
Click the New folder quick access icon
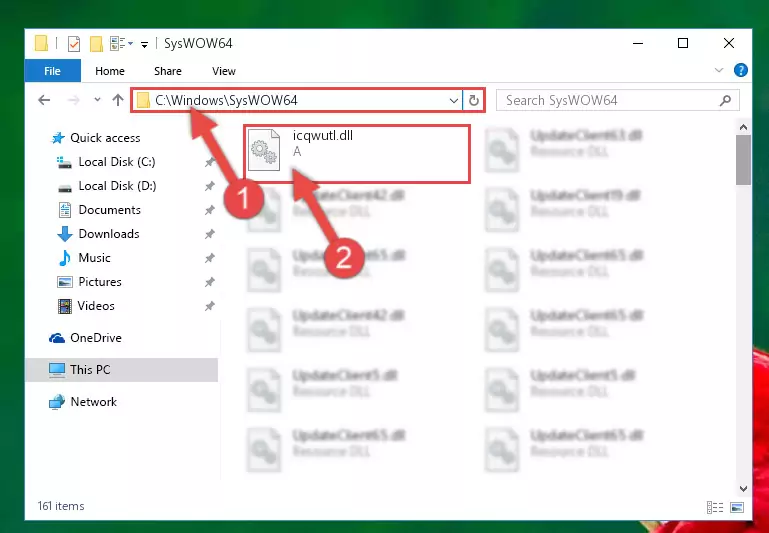[x=96, y=44]
